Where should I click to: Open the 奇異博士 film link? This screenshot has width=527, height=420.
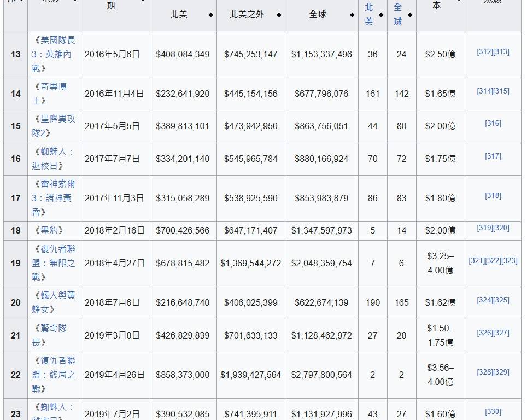point(49,94)
